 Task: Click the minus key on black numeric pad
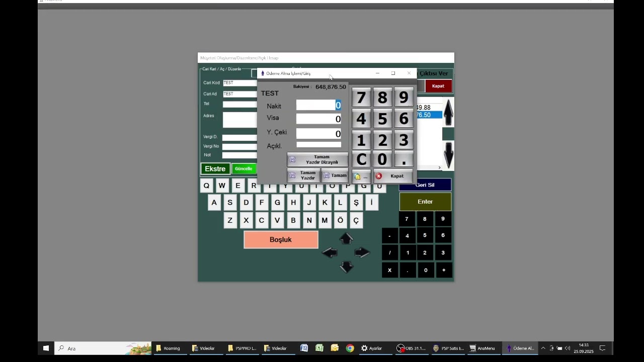pos(389,236)
